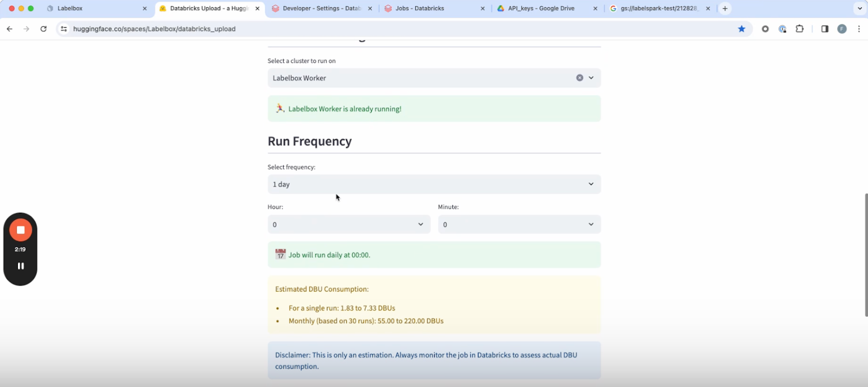The image size is (868, 387).
Task: Clear the Labelbox Worker cluster selection
Action: [579, 78]
